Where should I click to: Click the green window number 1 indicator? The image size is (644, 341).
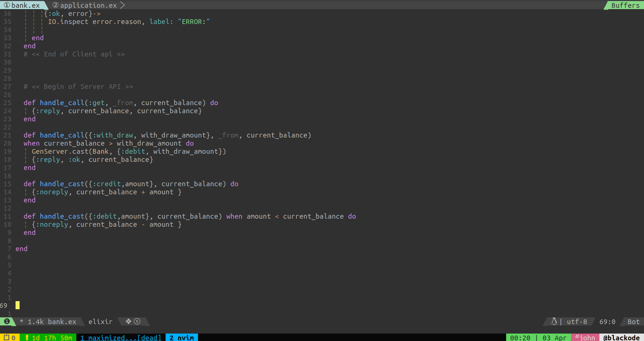coord(7,321)
